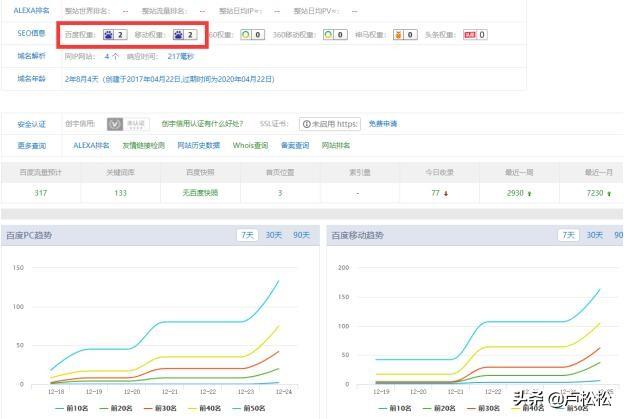The image size is (624, 419).
Task: Click the '更多查询' row label
Action: pyautogui.click(x=31, y=146)
